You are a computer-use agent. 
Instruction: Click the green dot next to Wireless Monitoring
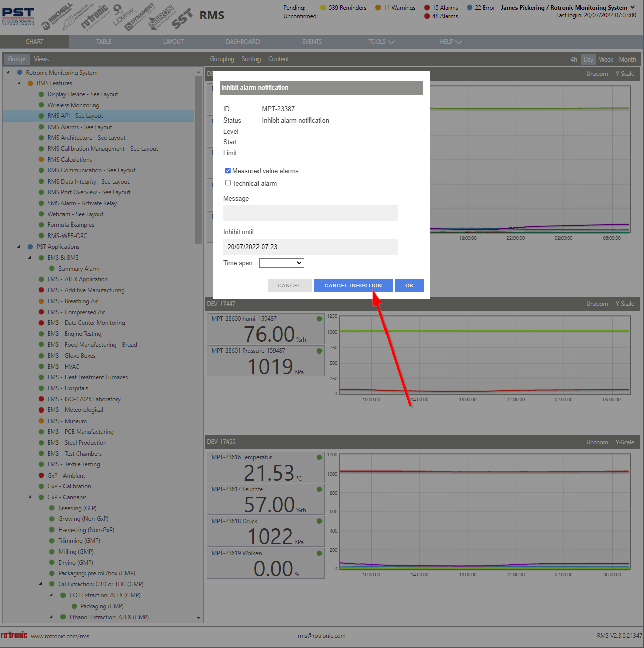[41, 105]
